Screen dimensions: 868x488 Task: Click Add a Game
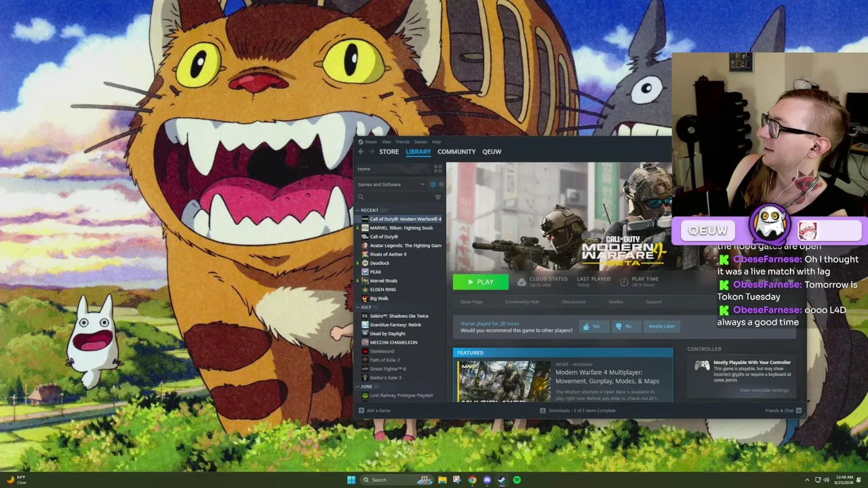tap(374, 411)
